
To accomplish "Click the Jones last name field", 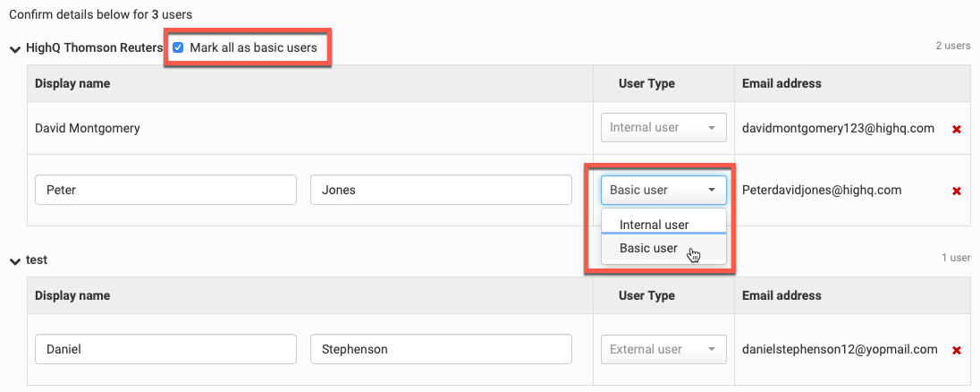I will click(x=441, y=190).
